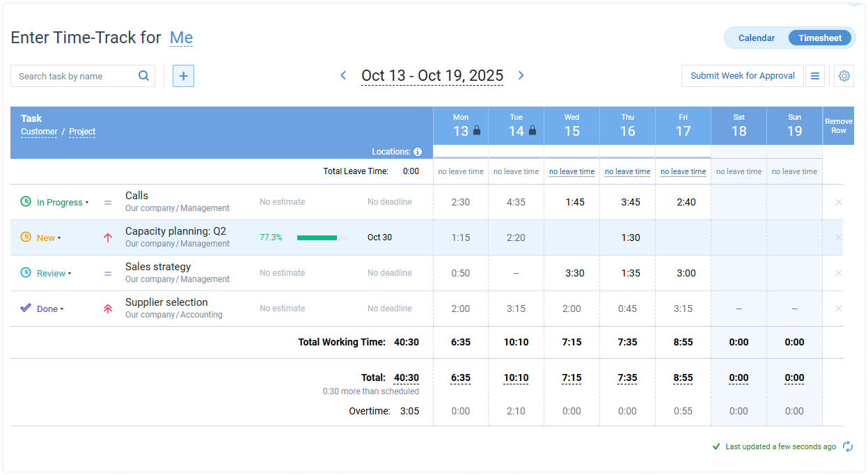This screenshot has width=868, height=475.
Task: Click the Me link in the header
Action: pos(181,38)
